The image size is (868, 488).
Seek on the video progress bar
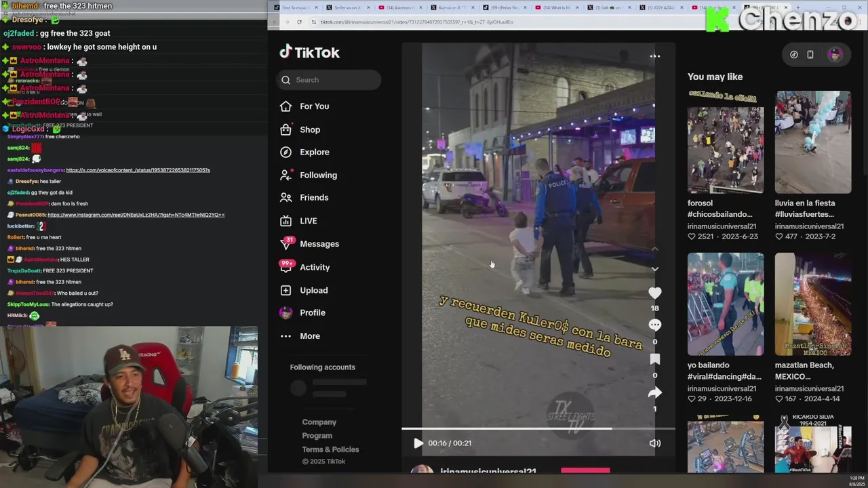(x=538, y=428)
